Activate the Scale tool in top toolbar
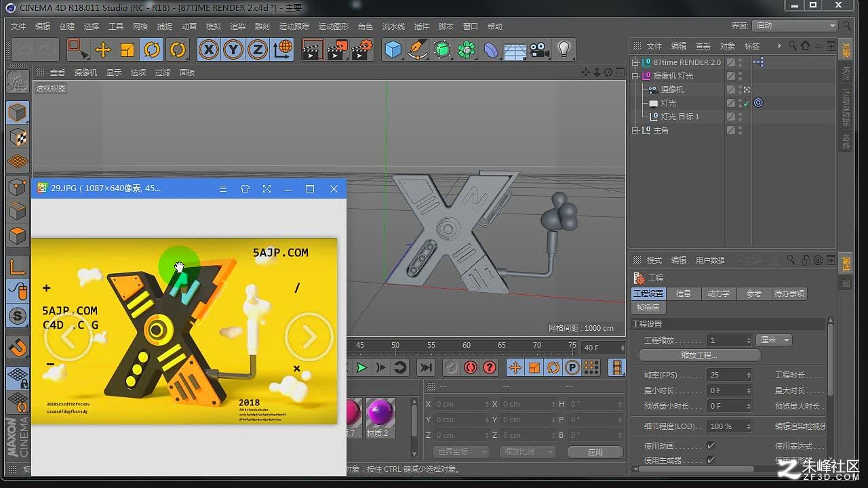868x488 pixels. coord(127,49)
